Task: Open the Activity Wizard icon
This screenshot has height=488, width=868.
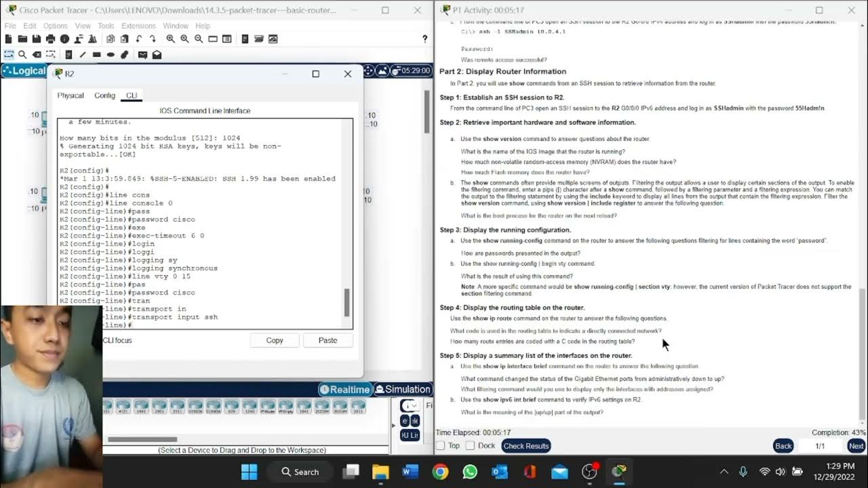Action: [78, 39]
